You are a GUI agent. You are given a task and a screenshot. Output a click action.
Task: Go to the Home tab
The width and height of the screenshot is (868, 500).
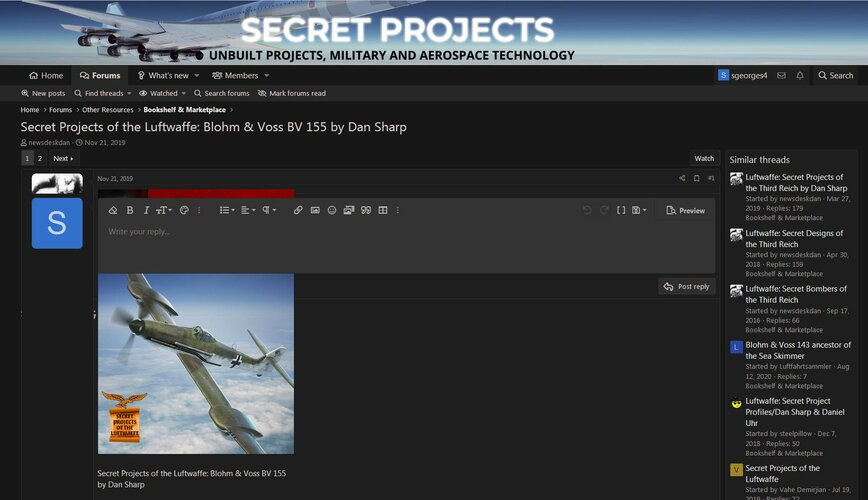pyautogui.click(x=46, y=75)
